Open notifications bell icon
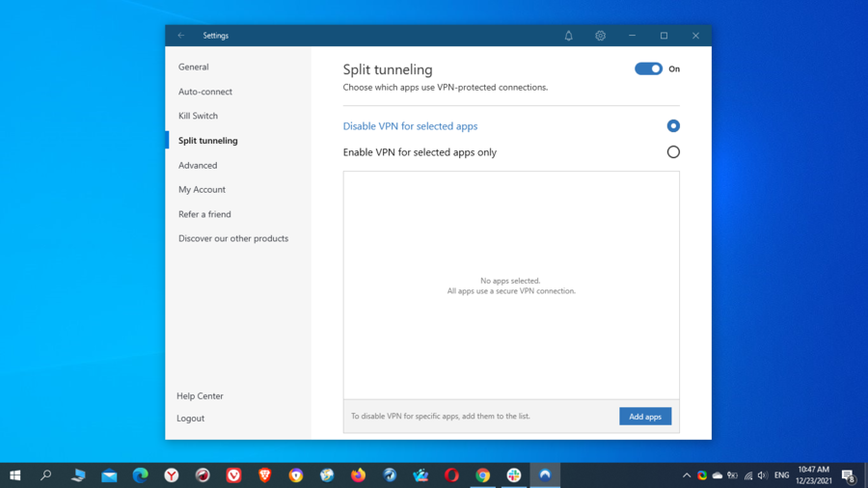Image resolution: width=868 pixels, height=488 pixels. pyautogui.click(x=568, y=36)
